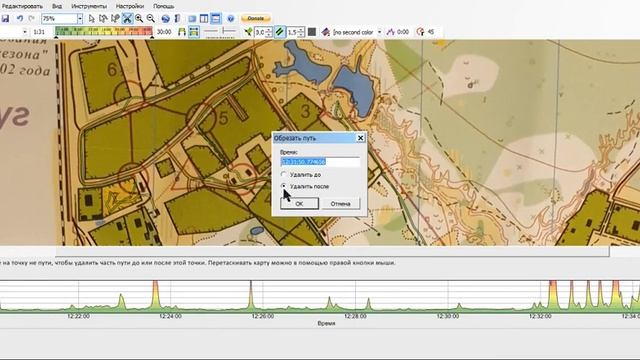The image size is (640, 360).
Task: Open the Вид menu
Action: [x=57, y=6]
